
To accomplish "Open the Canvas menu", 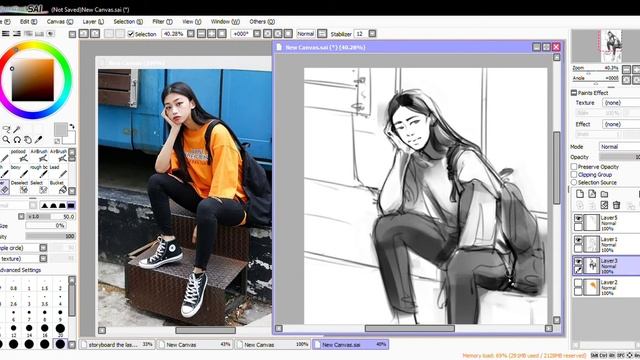I will [x=60, y=21].
